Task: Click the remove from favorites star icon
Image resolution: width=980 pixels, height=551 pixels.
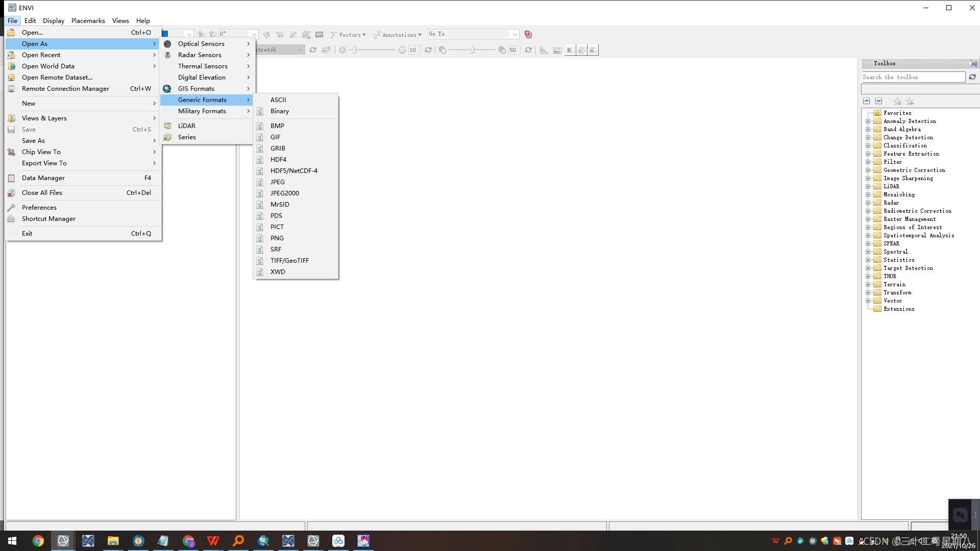Action: click(910, 102)
